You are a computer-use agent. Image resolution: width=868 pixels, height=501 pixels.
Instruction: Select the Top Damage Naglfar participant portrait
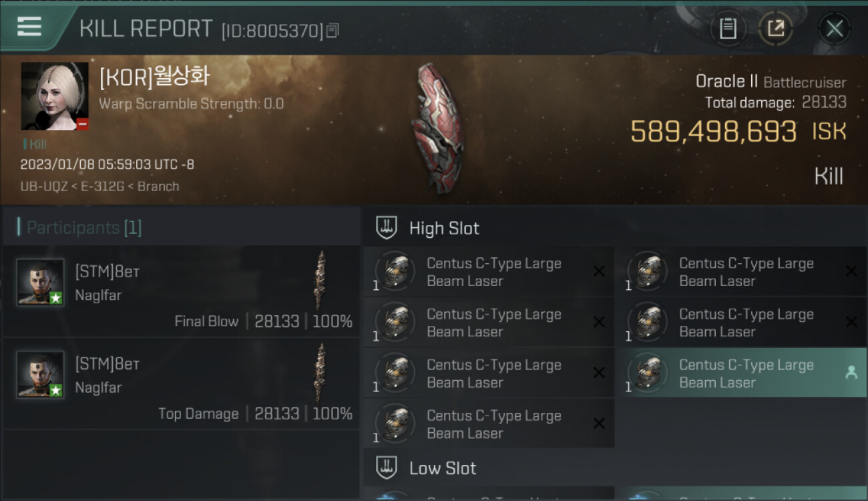[41, 374]
